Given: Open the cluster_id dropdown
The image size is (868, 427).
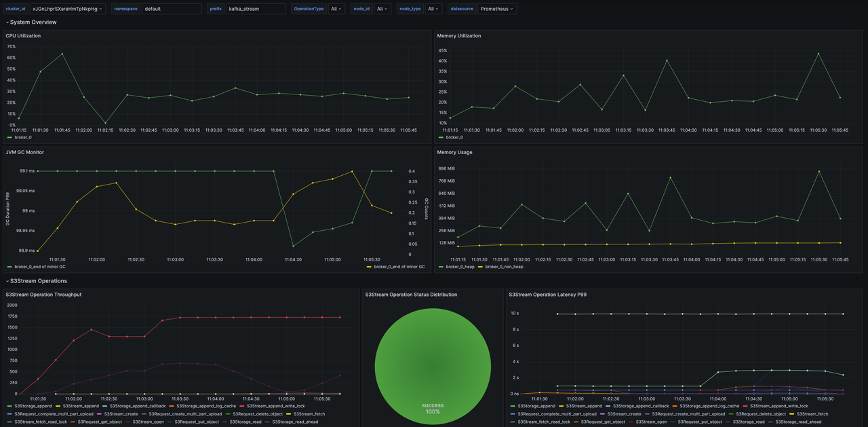Looking at the screenshot, I should click(68, 9).
